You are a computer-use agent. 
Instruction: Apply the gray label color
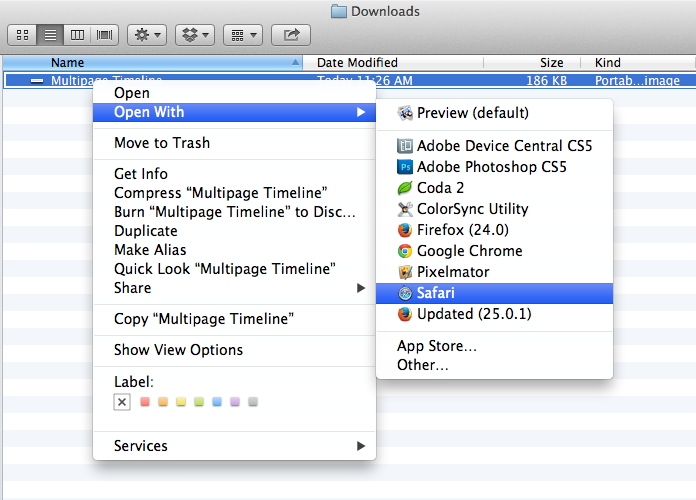[x=253, y=402]
